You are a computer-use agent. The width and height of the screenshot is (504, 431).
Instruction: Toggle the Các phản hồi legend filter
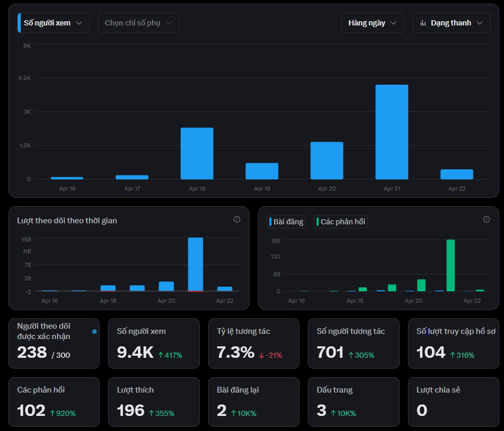(x=340, y=222)
